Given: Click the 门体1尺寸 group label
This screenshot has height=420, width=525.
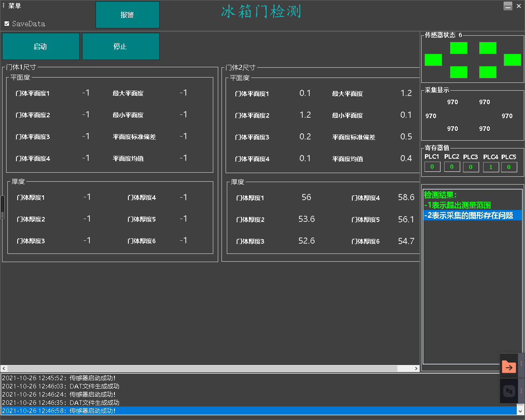Looking at the screenshot, I should (21, 67).
